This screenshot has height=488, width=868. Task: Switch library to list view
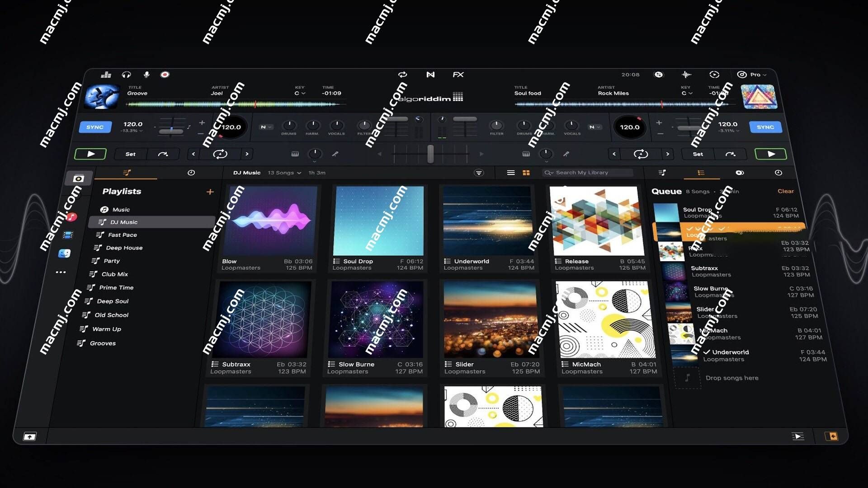pyautogui.click(x=511, y=173)
